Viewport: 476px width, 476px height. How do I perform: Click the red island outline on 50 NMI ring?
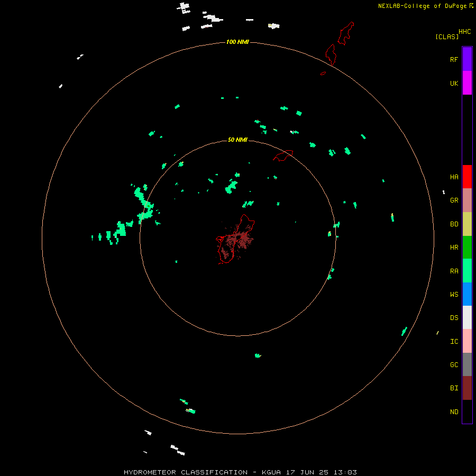pos(283,155)
